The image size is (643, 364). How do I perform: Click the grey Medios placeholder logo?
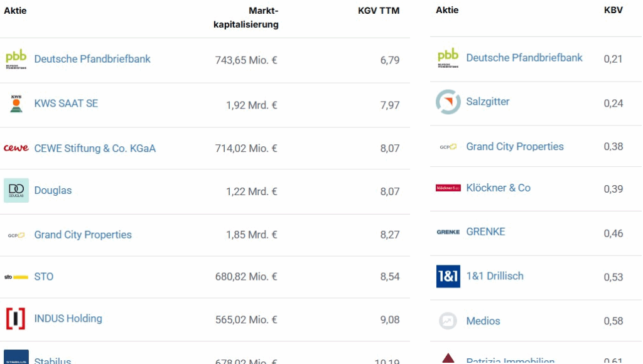click(448, 321)
